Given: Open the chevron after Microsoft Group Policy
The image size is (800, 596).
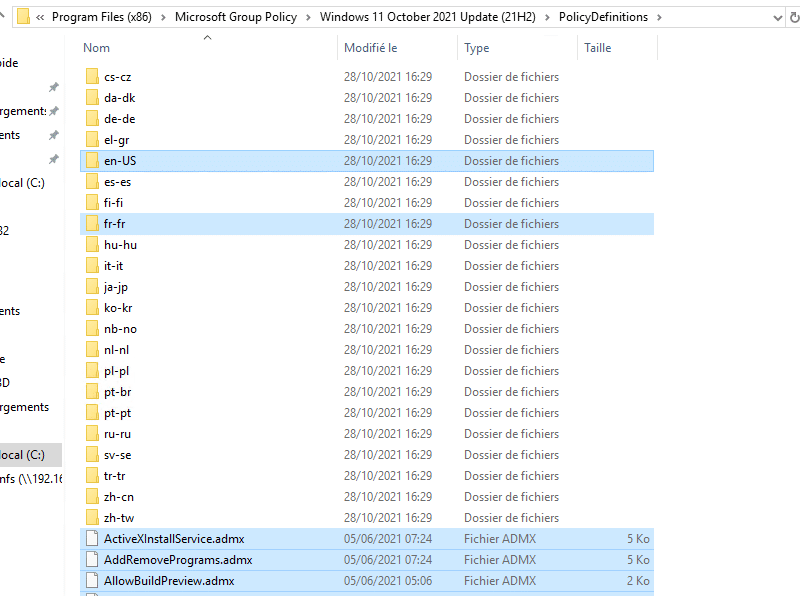Looking at the screenshot, I should pos(309,17).
